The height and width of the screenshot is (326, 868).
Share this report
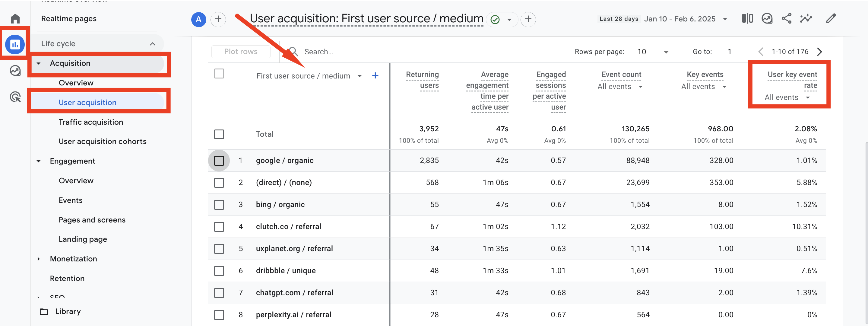click(786, 18)
